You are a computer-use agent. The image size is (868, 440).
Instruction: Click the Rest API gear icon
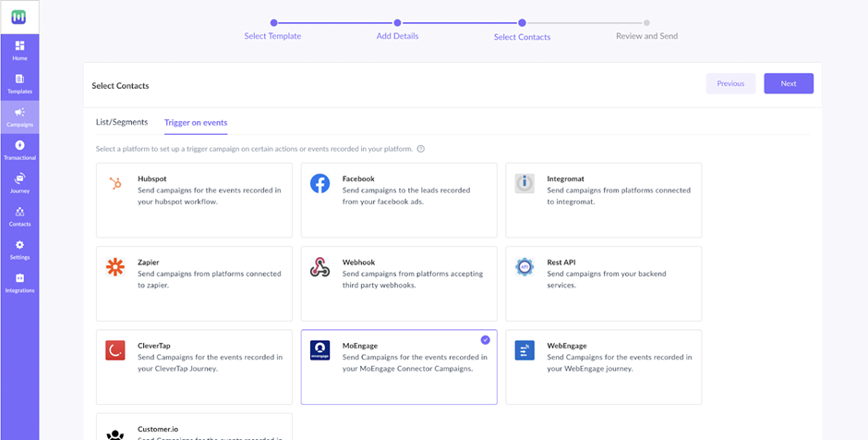point(524,267)
